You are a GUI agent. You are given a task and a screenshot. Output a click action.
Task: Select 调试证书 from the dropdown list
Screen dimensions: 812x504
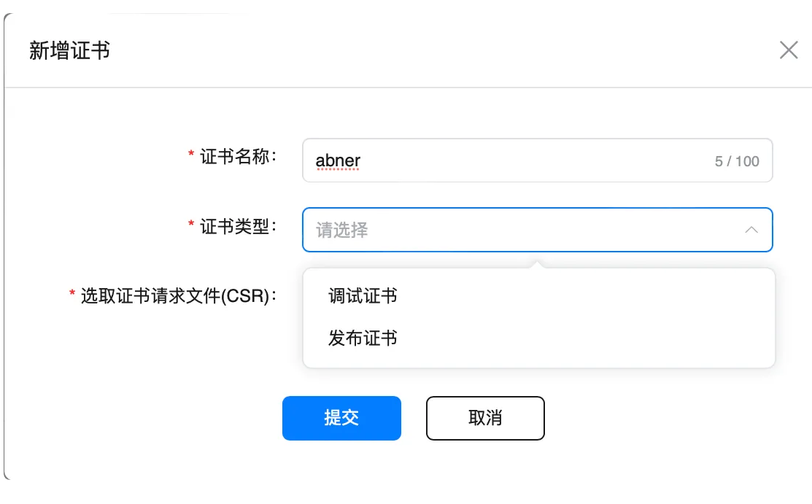[x=363, y=296]
